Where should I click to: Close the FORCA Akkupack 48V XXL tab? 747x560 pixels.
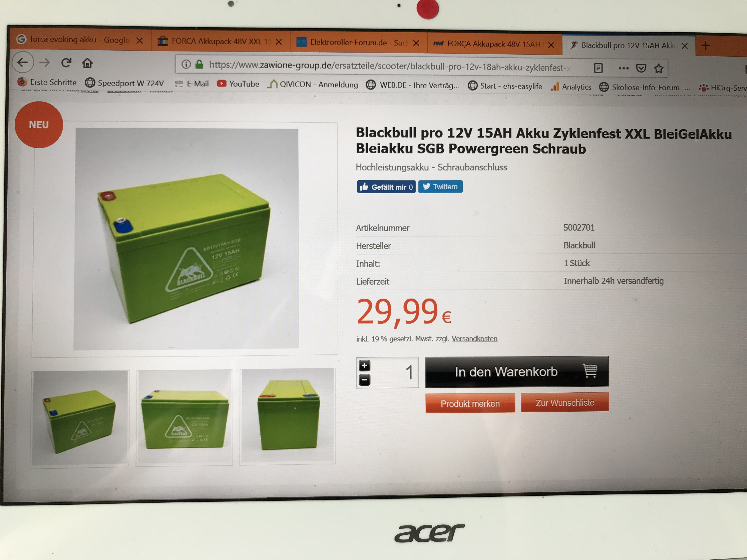click(279, 42)
